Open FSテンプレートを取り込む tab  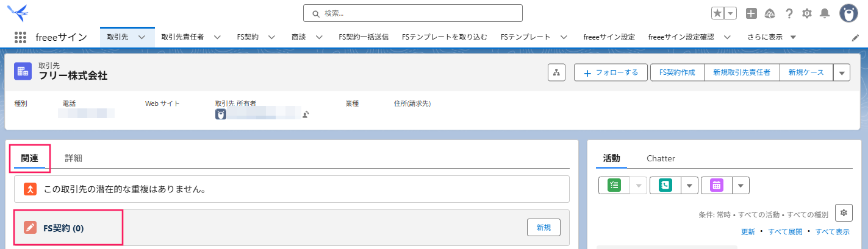(x=445, y=37)
